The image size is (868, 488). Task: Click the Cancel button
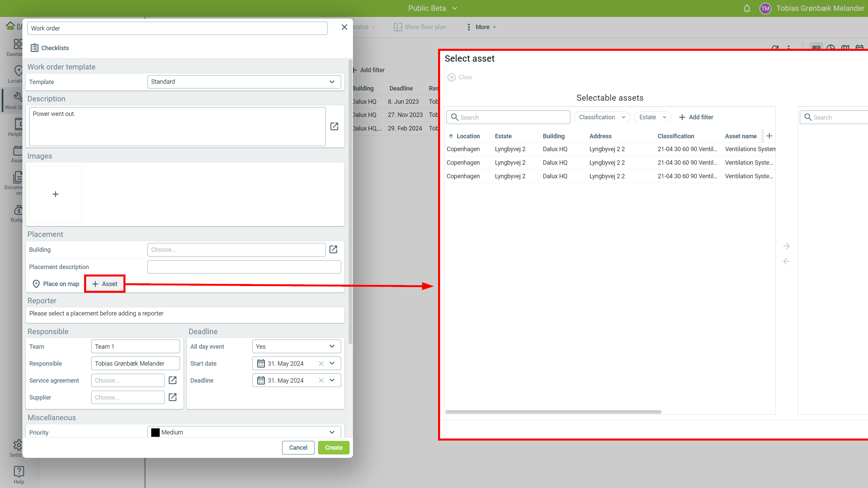click(298, 448)
